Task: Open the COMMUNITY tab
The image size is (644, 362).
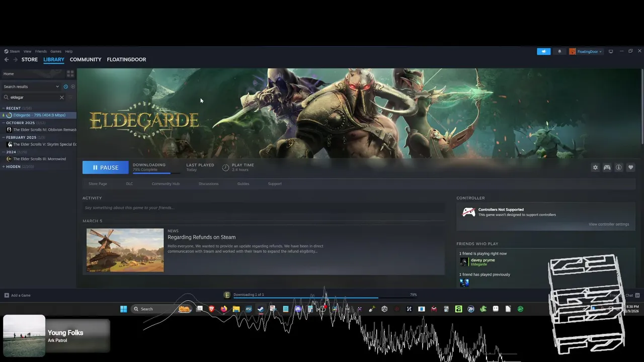Action: [86, 59]
